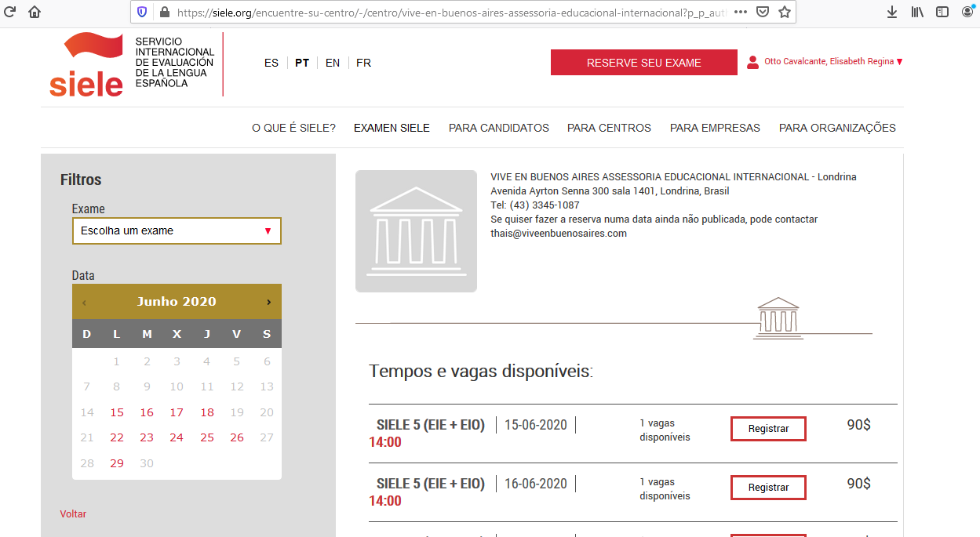Expand the Otto Cavalcante user menu
This screenshot has height=537, width=980.
833,62
